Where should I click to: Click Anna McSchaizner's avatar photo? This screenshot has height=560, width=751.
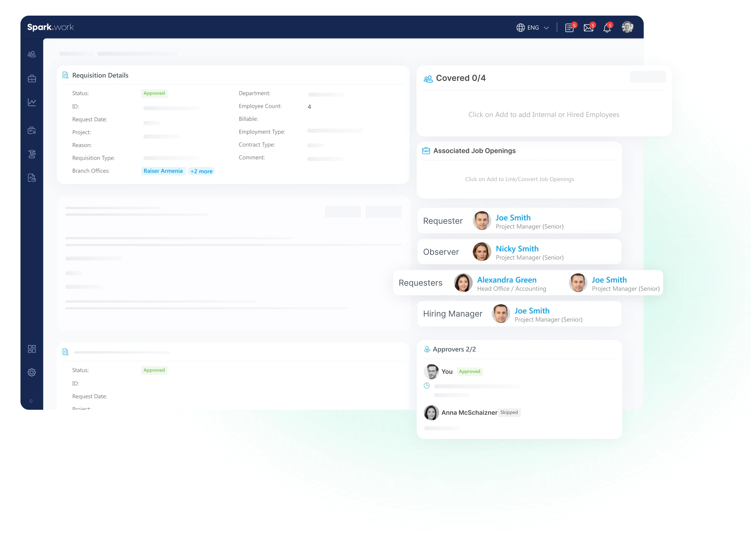pyautogui.click(x=431, y=413)
